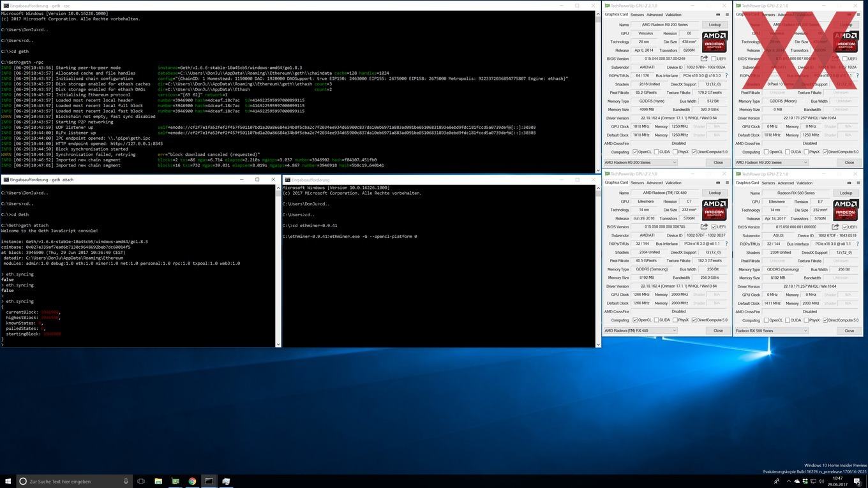This screenshot has width=868, height=488.
Task: Open the hamburger menu icon in RX 480 window
Action: click(726, 182)
